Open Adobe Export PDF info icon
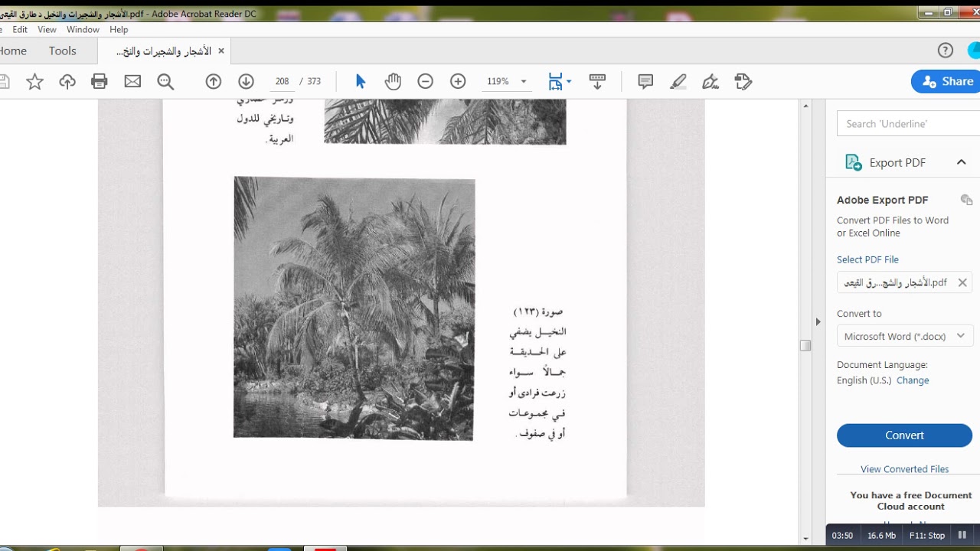Viewport: 980px width, 551px height. (966, 200)
